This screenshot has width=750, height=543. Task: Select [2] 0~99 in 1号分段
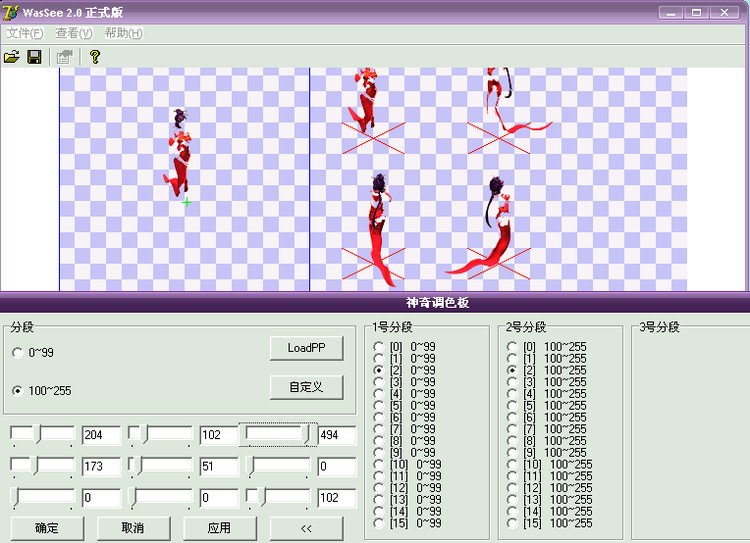[405, 370]
